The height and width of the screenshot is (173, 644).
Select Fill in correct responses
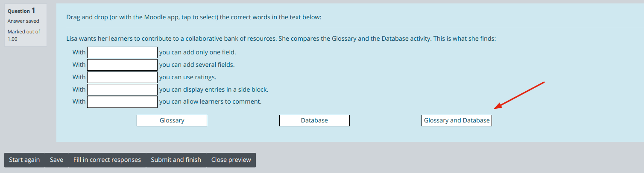click(107, 160)
